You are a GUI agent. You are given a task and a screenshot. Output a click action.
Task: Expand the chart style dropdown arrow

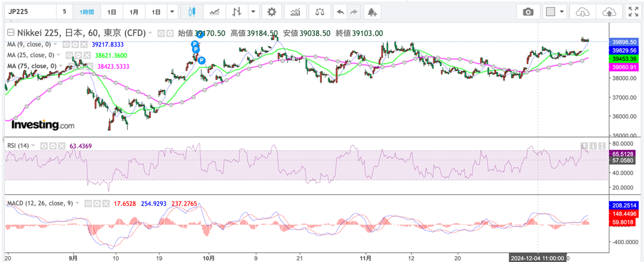click(x=254, y=12)
